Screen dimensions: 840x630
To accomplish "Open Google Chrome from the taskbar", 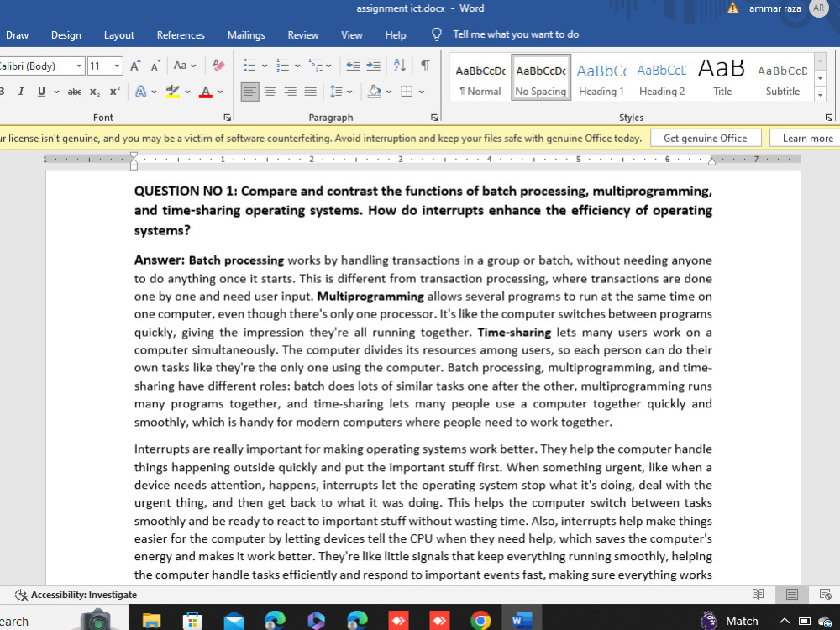I will click(x=480, y=621).
